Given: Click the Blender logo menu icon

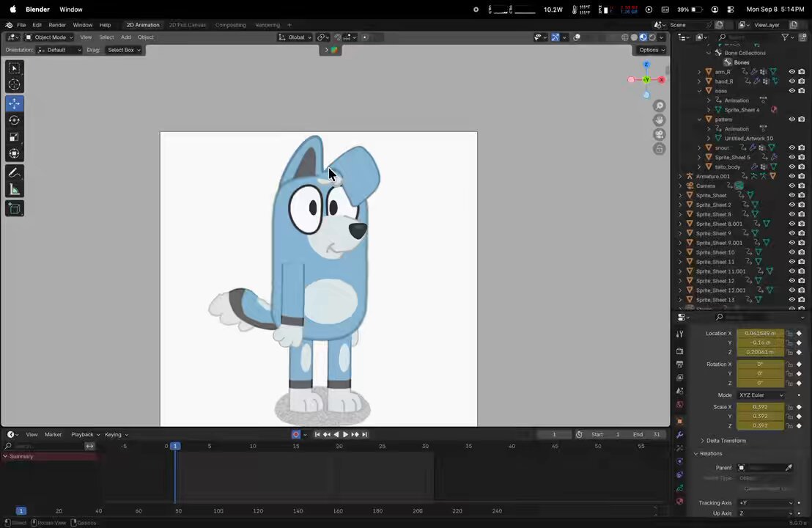Looking at the screenshot, I should click(9, 25).
